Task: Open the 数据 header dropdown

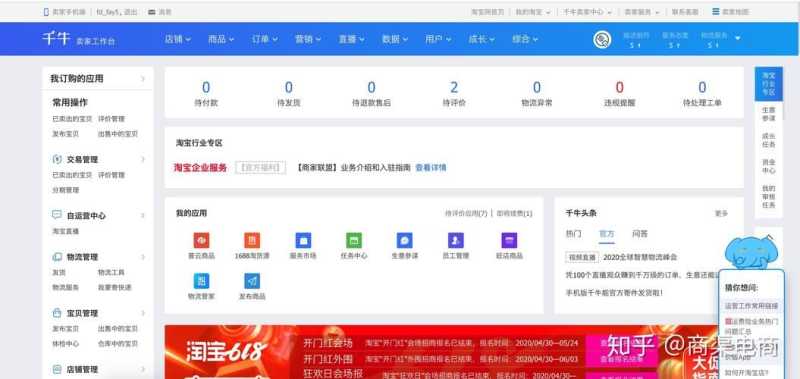Action: [395, 39]
